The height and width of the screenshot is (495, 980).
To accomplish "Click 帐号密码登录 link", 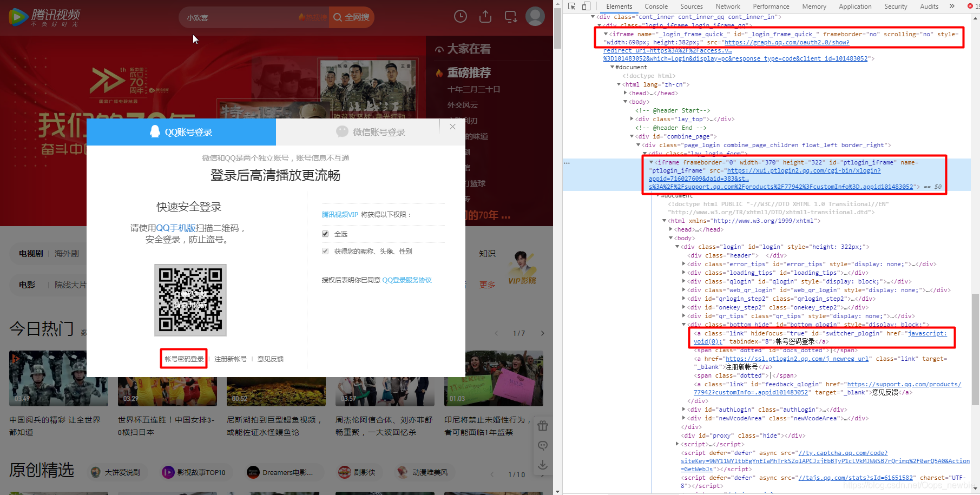I will pyautogui.click(x=184, y=359).
